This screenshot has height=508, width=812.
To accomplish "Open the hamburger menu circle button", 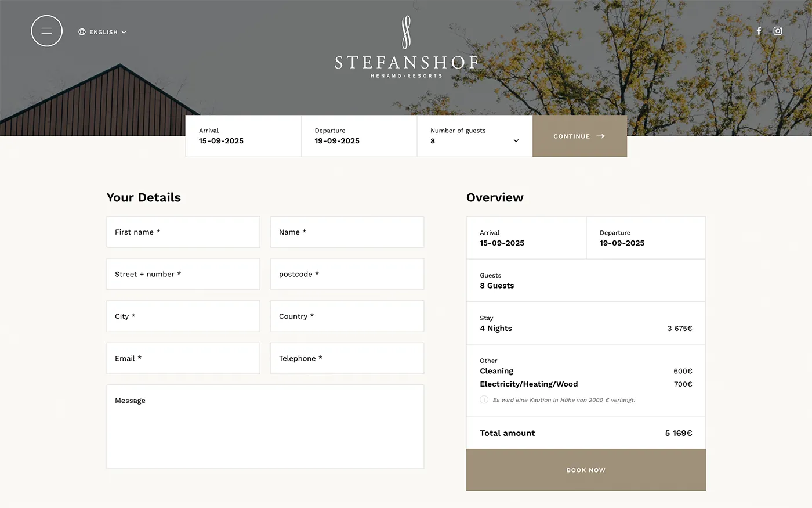I will [46, 31].
